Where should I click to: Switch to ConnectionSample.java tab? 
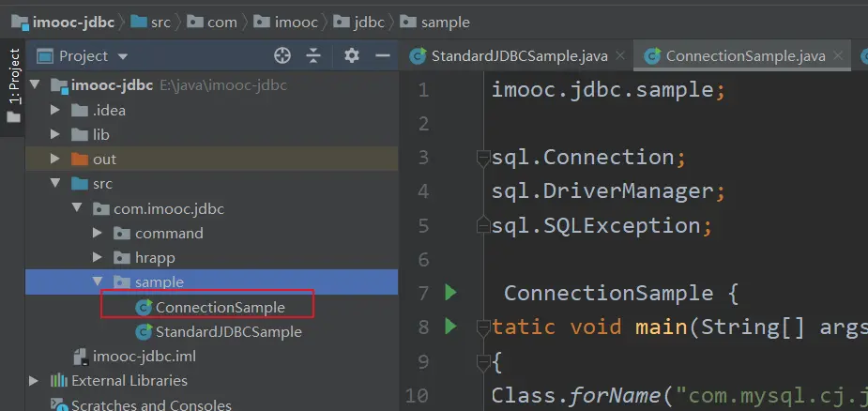point(745,56)
